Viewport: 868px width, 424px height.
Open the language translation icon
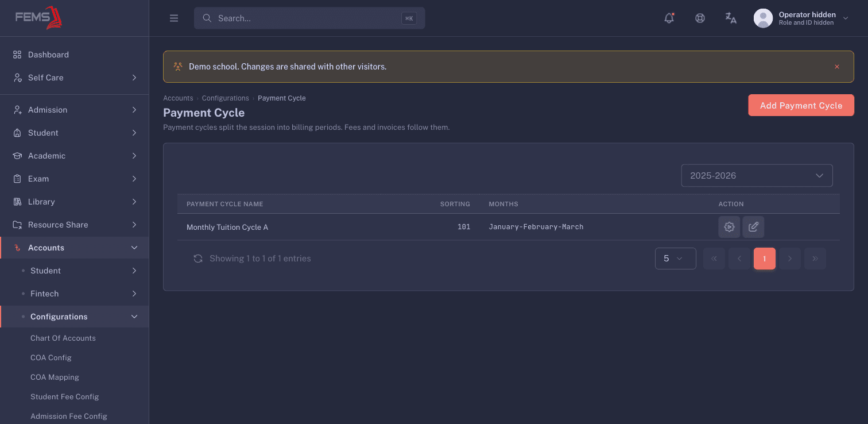pos(731,18)
